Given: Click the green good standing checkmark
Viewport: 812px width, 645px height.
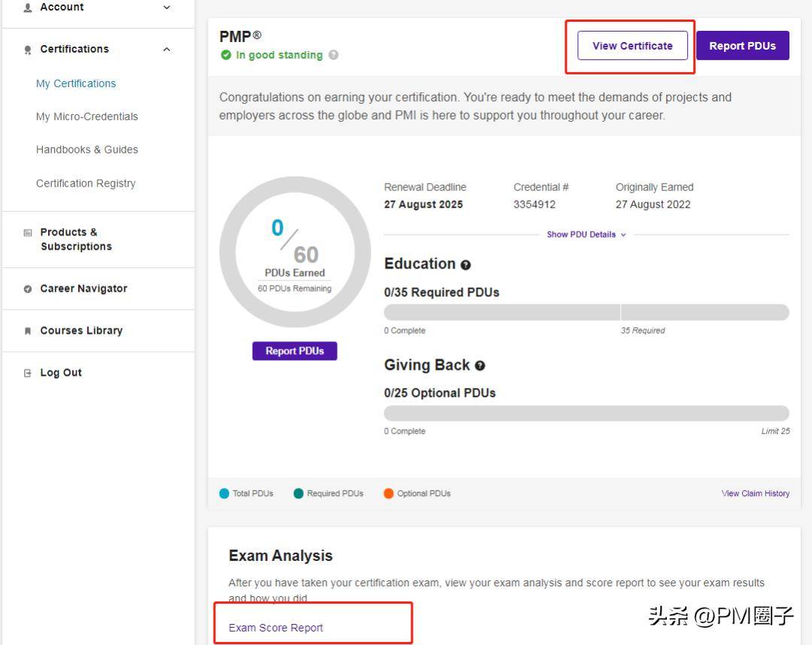Looking at the screenshot, I should pyautogui.click(x=226, y=55).
